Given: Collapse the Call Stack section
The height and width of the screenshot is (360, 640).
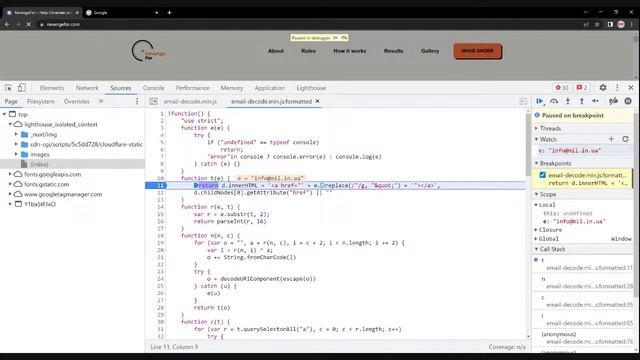Looking at the screenshot, I should pyautogui.click(x=536, y=249).
